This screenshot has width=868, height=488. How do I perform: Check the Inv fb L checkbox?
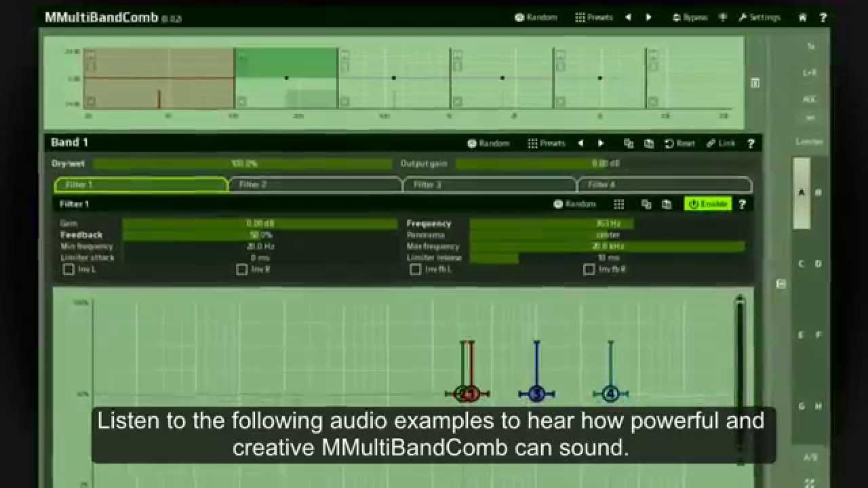pos(415,270)
